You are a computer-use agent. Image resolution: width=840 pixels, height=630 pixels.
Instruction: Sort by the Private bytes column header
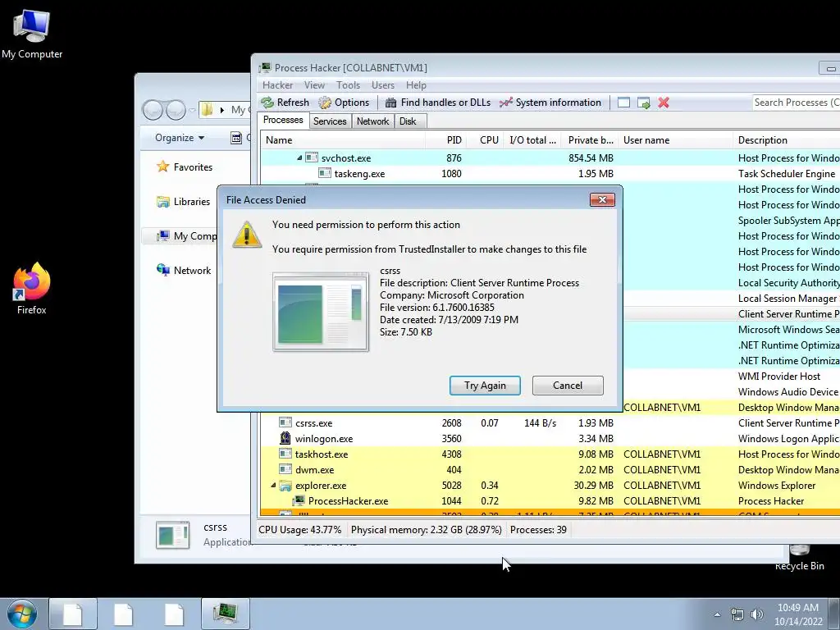click(x=588, y=140)
